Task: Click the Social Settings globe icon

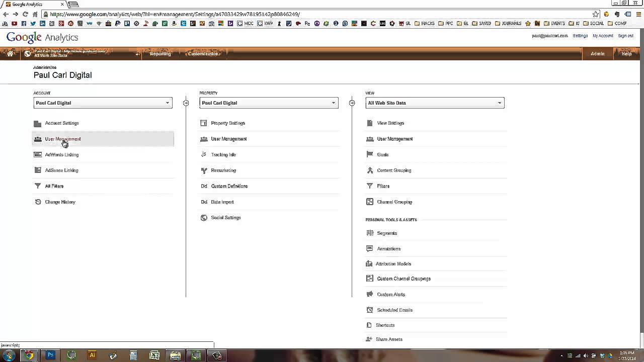Action: (203, 218)
